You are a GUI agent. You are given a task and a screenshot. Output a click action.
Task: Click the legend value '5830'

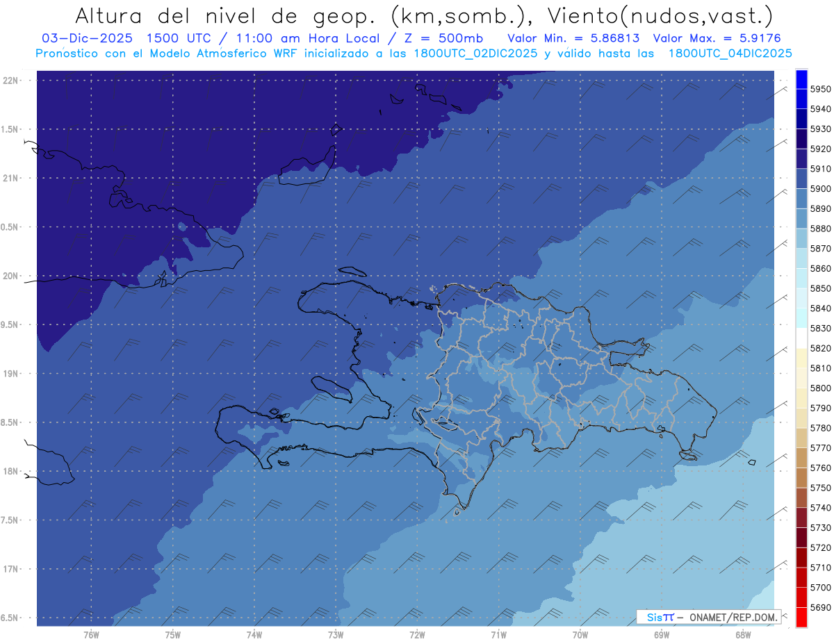[821, 328]
